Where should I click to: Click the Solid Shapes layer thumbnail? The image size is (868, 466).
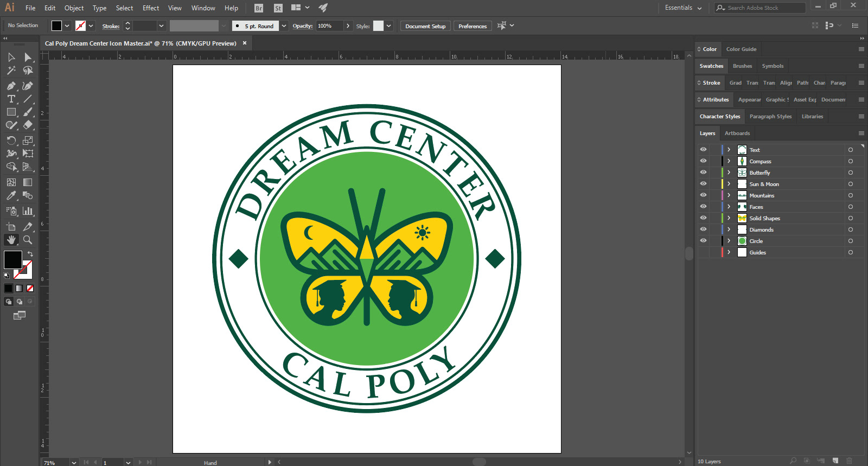coord(742,218)
